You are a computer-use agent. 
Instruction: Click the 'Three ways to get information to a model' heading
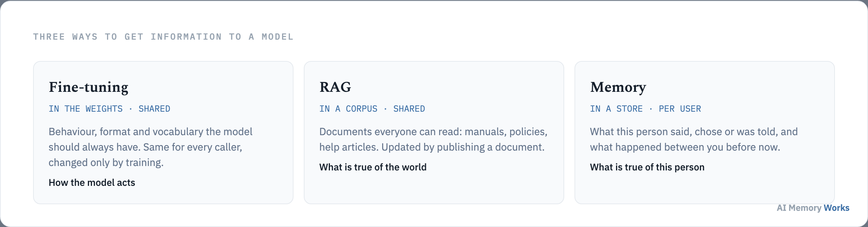click(163, 37)
